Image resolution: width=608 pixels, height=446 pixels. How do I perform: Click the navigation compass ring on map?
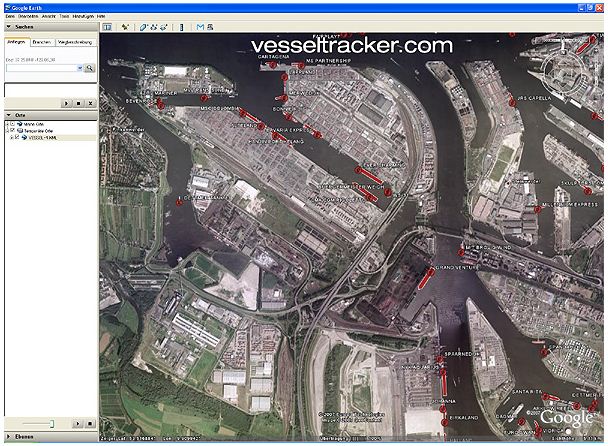click(x=563, y=72)
